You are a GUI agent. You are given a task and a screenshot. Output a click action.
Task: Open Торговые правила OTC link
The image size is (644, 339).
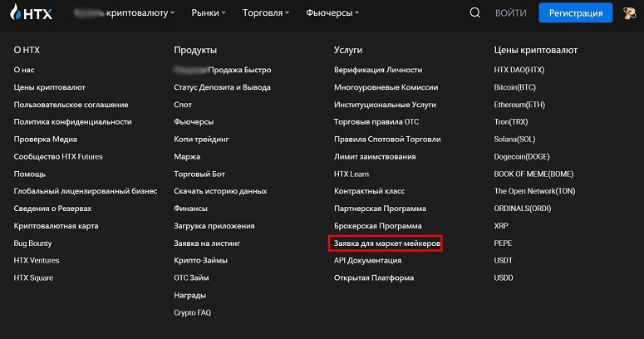coord(376,121)
